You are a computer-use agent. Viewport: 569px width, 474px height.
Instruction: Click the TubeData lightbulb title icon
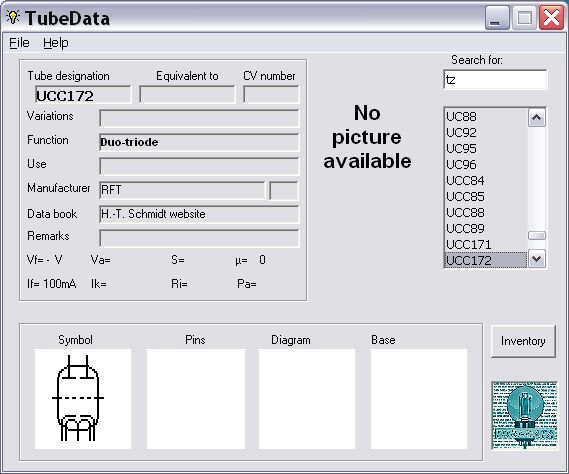(x=13, y=17)
